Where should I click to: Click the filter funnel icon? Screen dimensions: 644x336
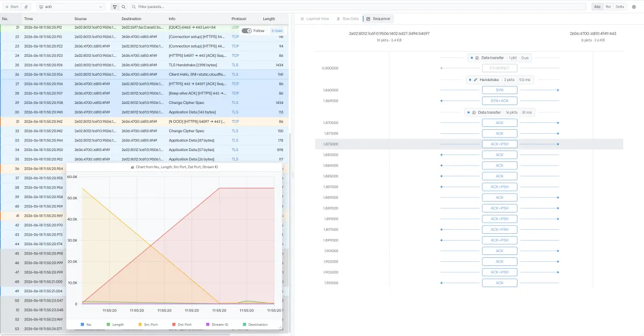pyautogui.click(x=114, y=6)
